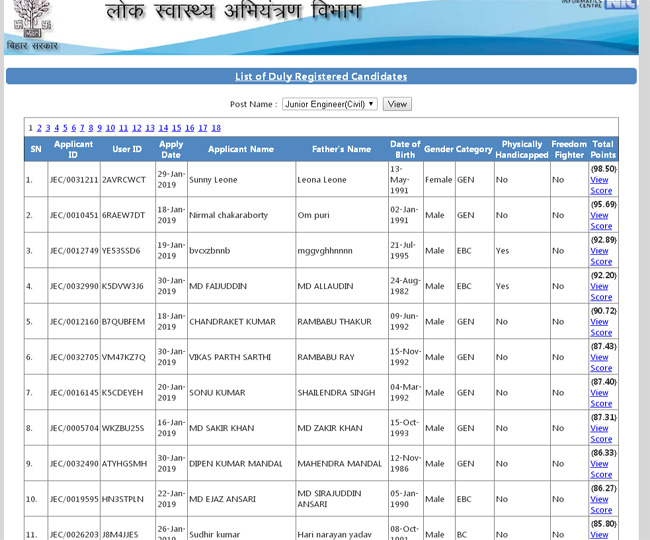View Score for DIPEN KUMAR MANDAL row
650x540 pixels.
pos(601,469)
